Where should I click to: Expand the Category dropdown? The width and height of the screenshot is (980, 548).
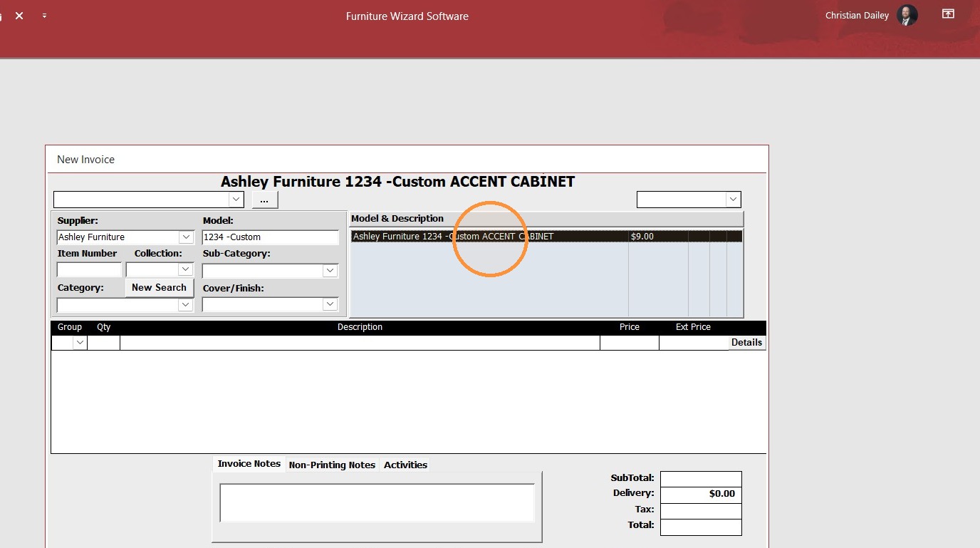pyautogui.click(x=186, y=305)
